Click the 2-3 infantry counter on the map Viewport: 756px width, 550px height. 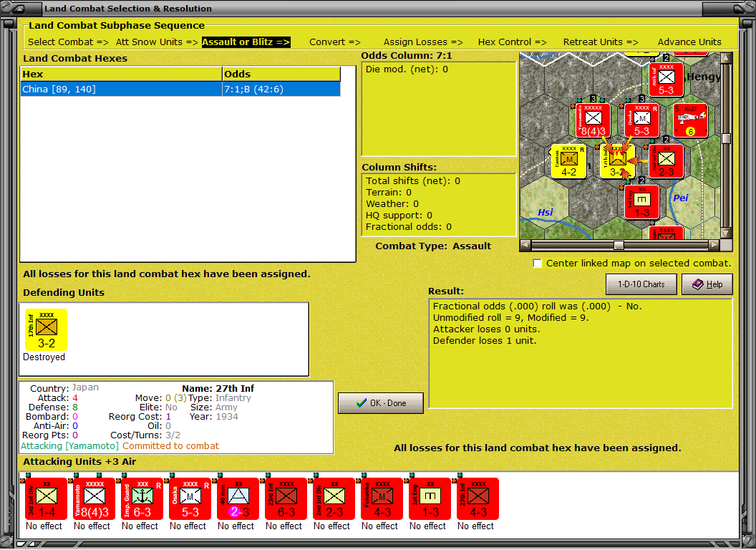667,161
